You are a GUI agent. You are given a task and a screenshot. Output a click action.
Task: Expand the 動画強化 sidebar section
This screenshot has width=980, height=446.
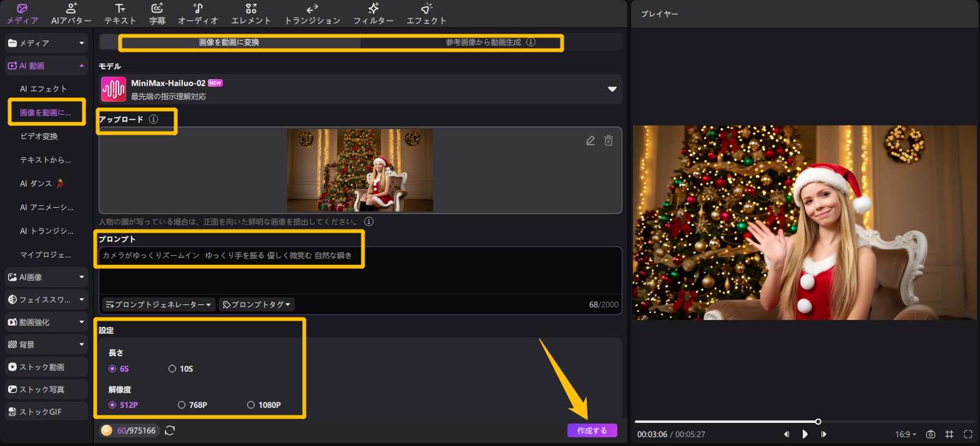46,322
